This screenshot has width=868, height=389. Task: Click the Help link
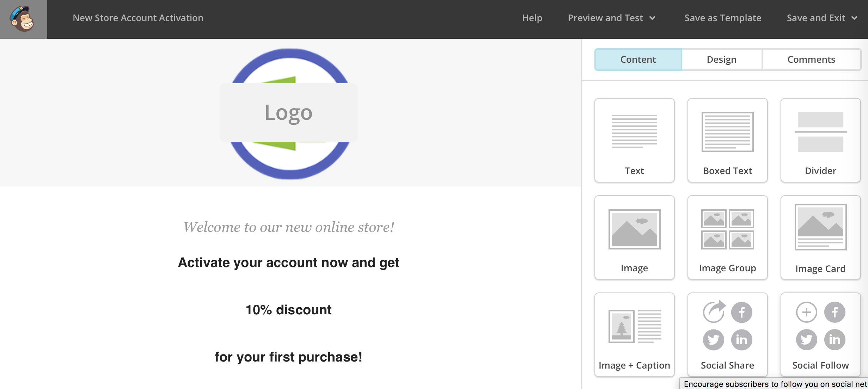[532, 18]
